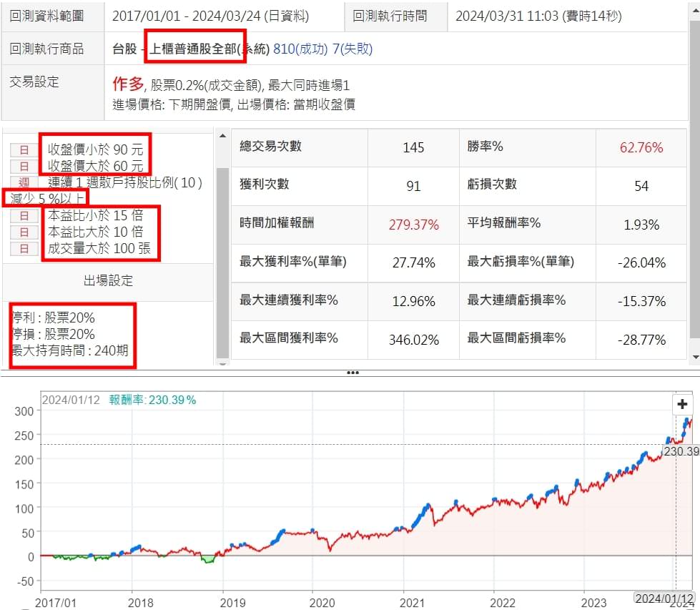This screenshot has height=610, width=700.
Task: Click the 230.39 value label on the chart
Action: click(x=680, y=452)
